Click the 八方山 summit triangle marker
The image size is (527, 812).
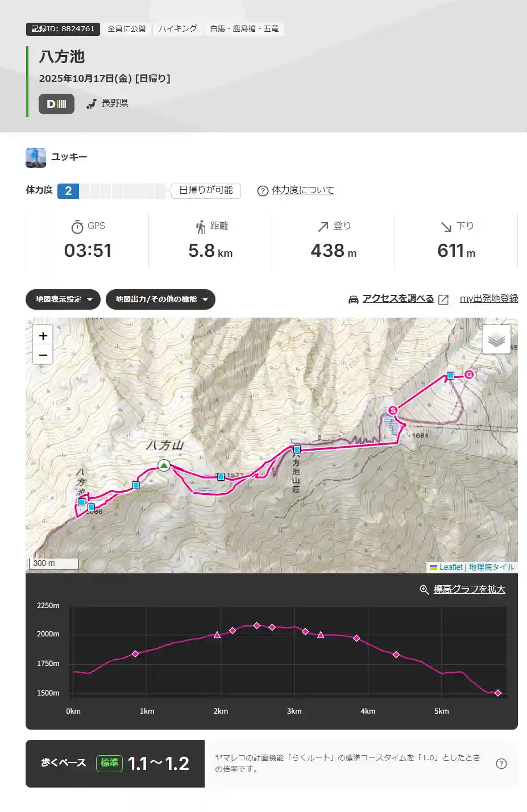point(164,465)
